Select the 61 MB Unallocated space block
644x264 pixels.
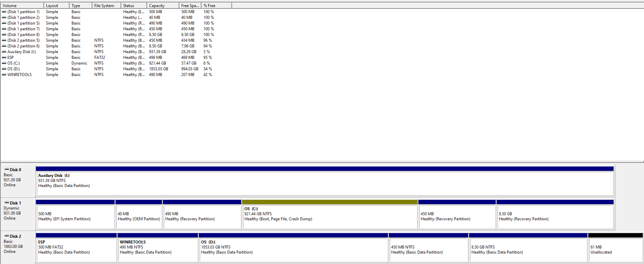click(x=615, y=248)
